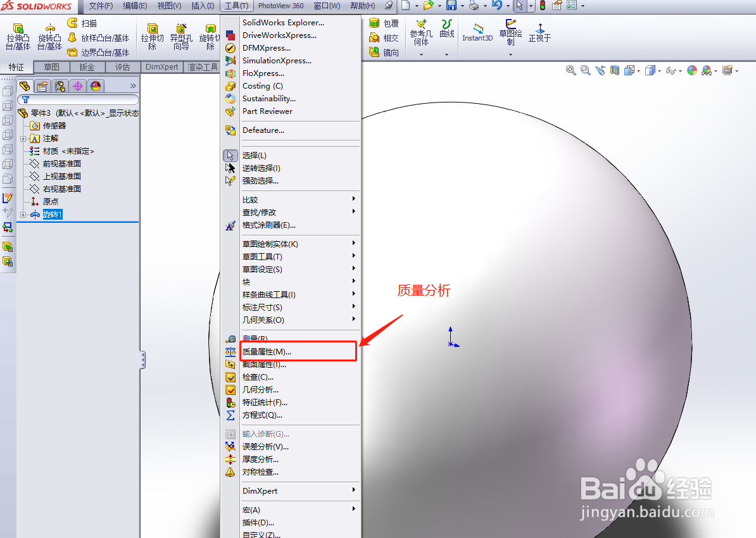The width and height of the screenshot is (756, 538).
Task: Switch to the 钣金 (Sheet Metal) ribbon tab
Action: [x=87, y=67]
